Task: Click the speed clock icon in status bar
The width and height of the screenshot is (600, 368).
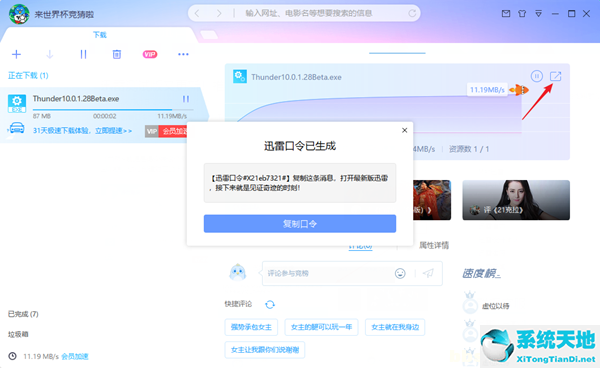Action: pos(13,356)
